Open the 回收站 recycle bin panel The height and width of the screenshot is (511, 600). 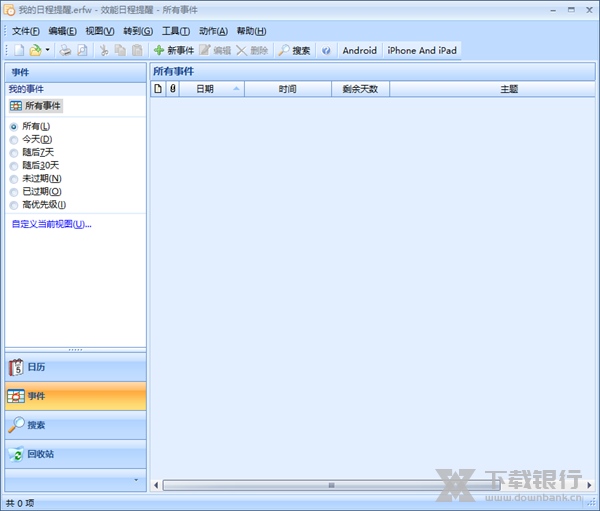click(75, 454)
